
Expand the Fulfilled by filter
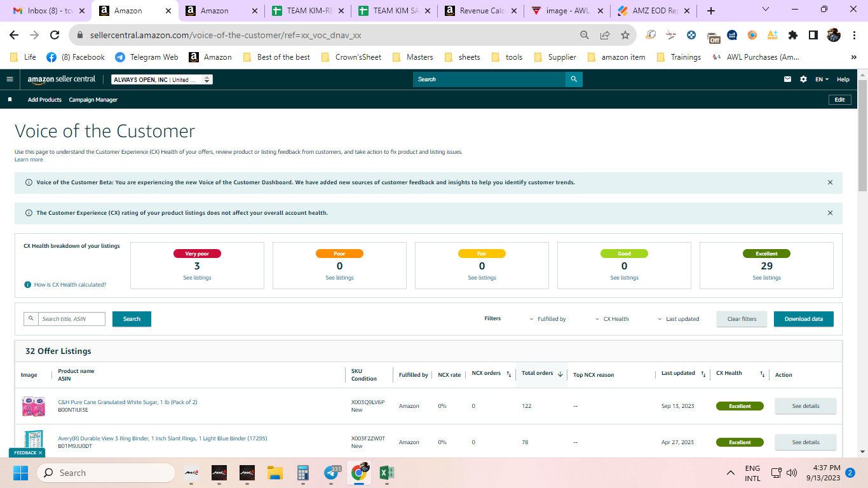(548, 319)
